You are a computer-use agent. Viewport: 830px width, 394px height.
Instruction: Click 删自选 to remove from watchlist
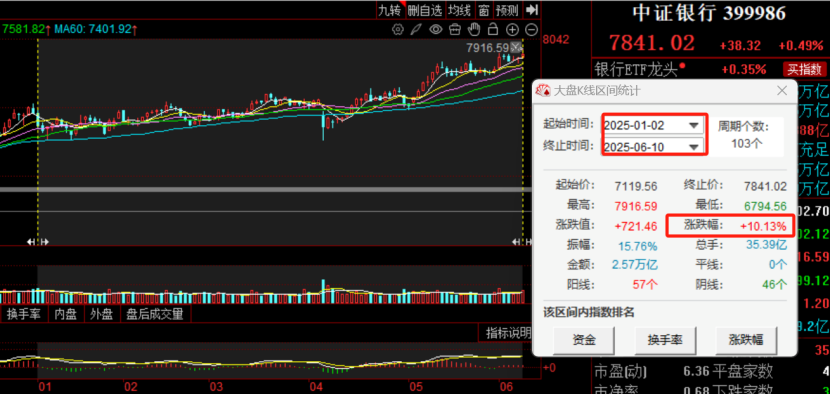pyautogui.click(x=425, y=10)
